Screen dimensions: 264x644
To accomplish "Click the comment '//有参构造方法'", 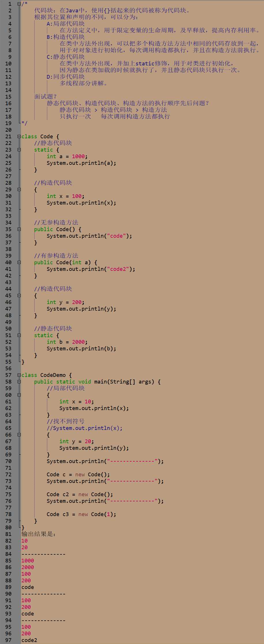I will (x=56, y=256).
